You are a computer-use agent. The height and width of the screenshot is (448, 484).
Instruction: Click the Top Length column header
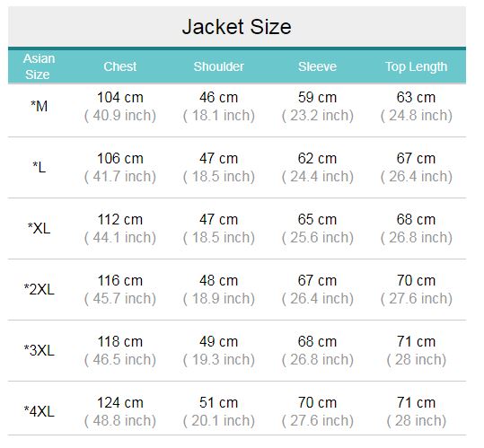pyautogui.click(x=416, y=67)
